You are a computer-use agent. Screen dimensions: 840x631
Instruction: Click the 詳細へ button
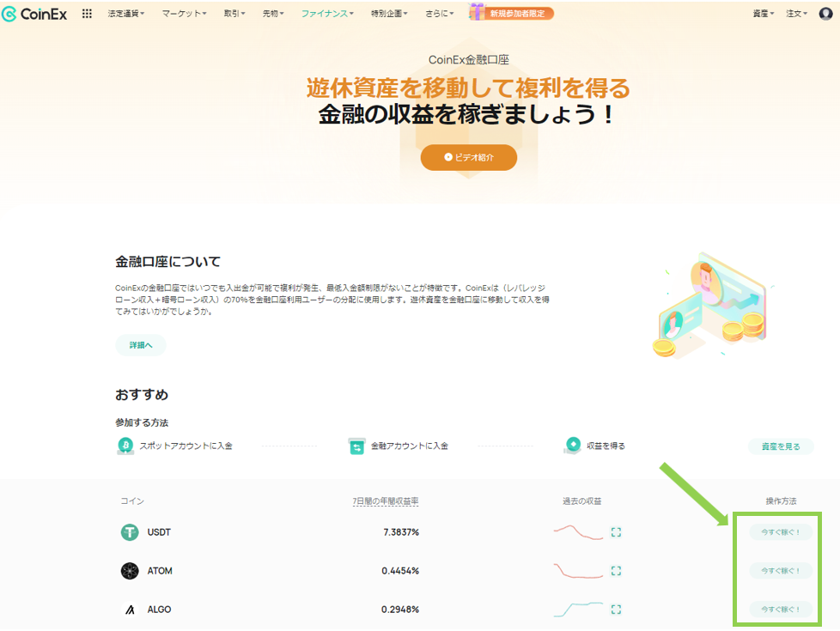pos(141,345)
